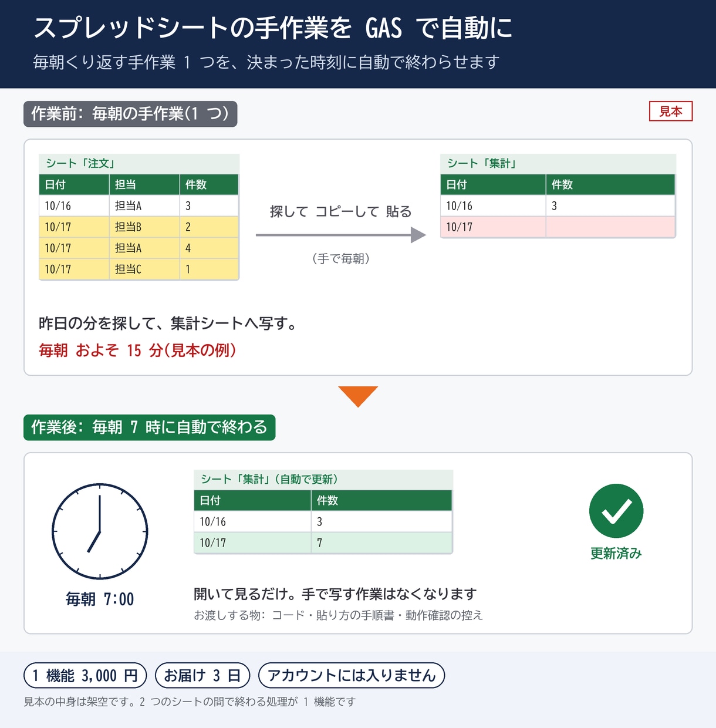716x728 pixels.
Task: Click the 担当A cell in the 10/16 row
Action: [x=144, y=205]
